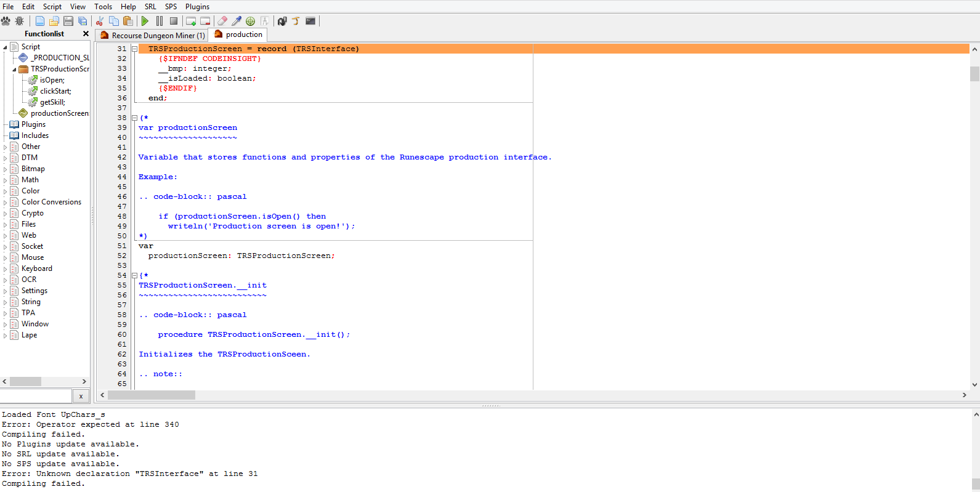The image size is (980, 492).
Task: Close the Functionlist panel
Action: 86,34
